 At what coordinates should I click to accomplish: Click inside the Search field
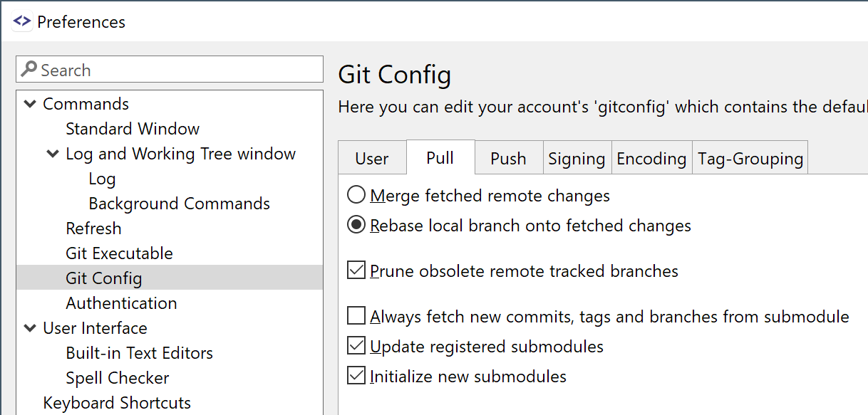pyautogui.click(x=143, y=69)
